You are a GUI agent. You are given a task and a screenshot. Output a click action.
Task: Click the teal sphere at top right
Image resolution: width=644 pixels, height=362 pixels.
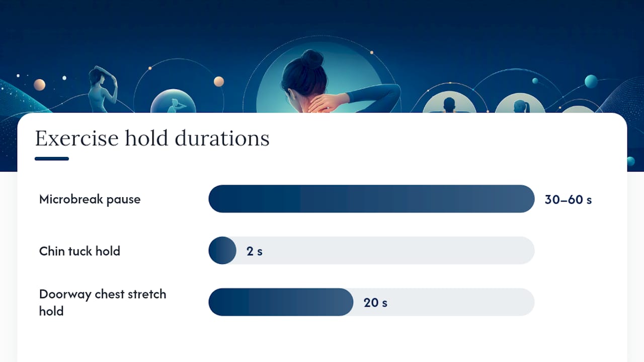(x=591, y=81)
